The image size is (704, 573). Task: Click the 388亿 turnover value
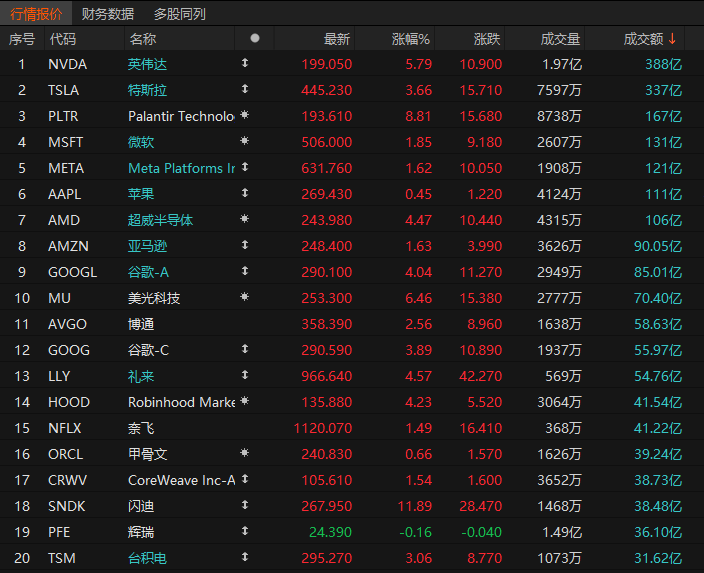(x=664, y=64)
